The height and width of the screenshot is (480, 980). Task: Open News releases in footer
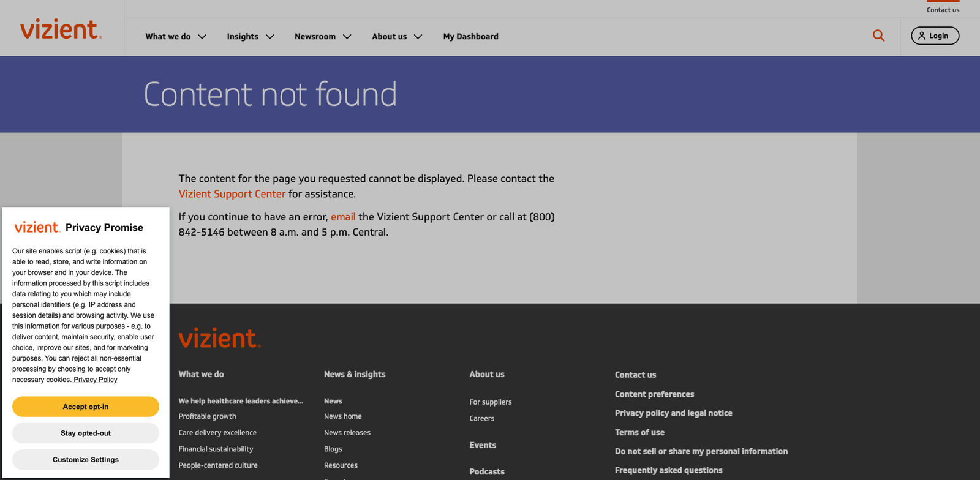(347, 433)
